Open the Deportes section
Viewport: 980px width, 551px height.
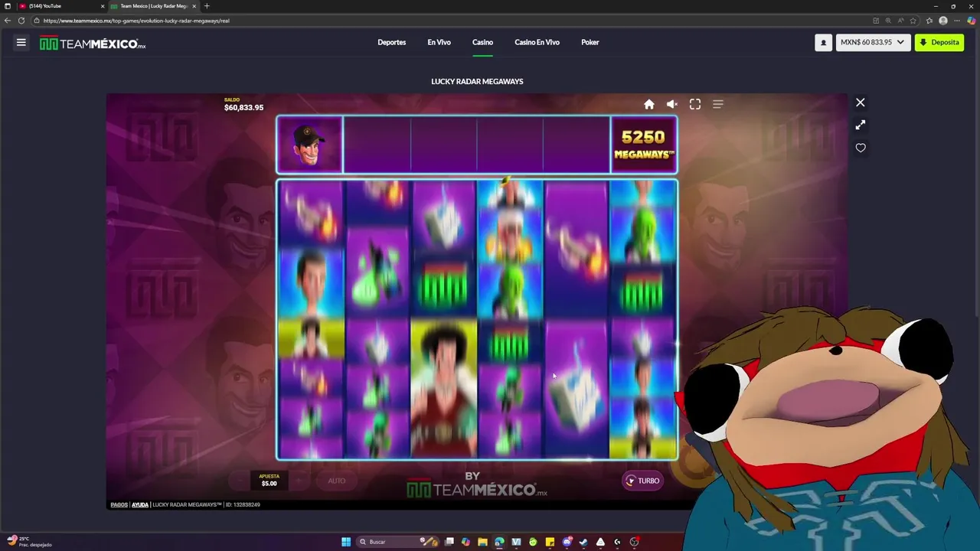pos(392,42)
